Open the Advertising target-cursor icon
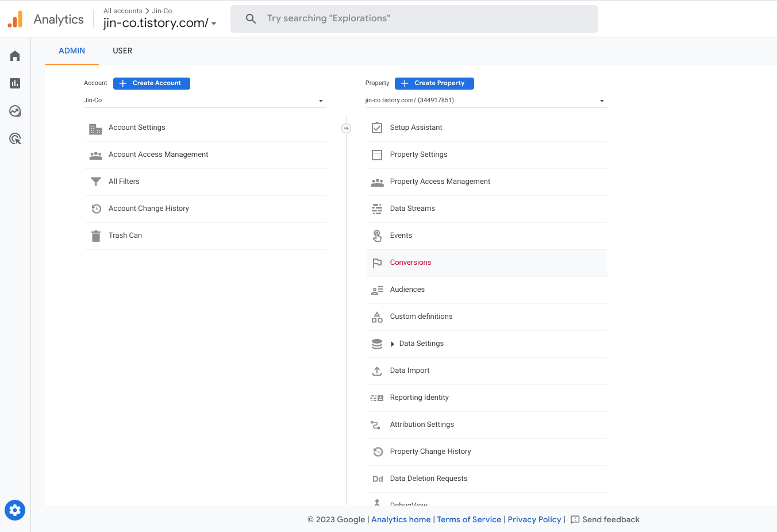This screenshot has width=777, height=532. [x=15, y=138]
